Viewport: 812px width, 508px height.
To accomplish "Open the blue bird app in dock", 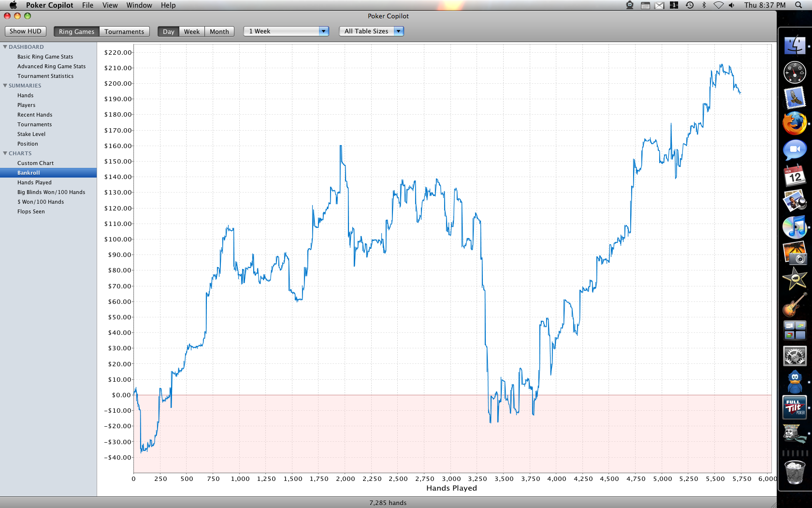I will point(795,382).
